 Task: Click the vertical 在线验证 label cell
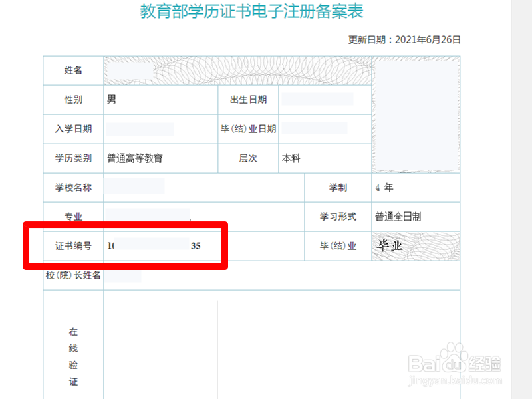[73, 356]
